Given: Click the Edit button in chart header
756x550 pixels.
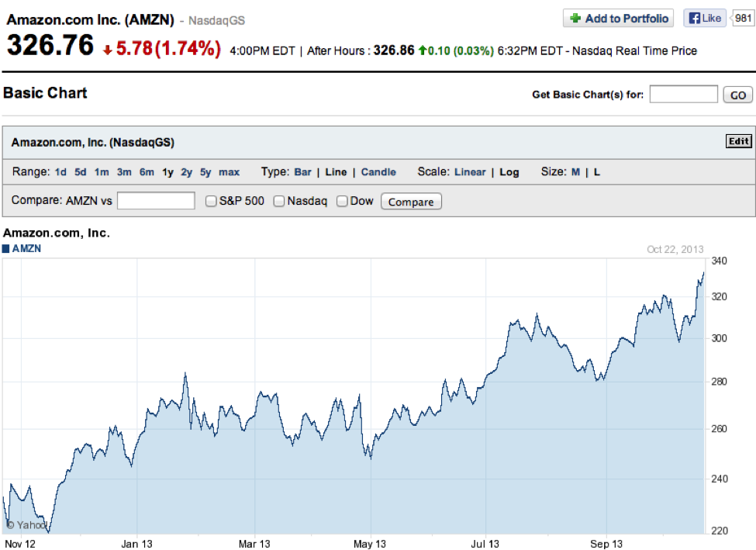Looking at the screenshot, I should pyautogui.click(x=739, y=141).
